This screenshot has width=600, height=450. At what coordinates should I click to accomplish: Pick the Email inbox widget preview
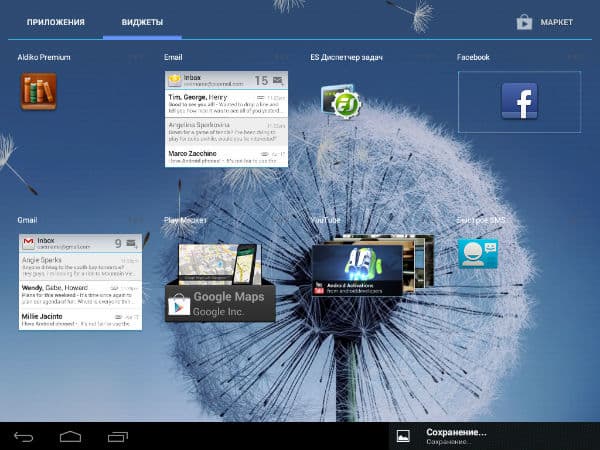click(226, 119)
